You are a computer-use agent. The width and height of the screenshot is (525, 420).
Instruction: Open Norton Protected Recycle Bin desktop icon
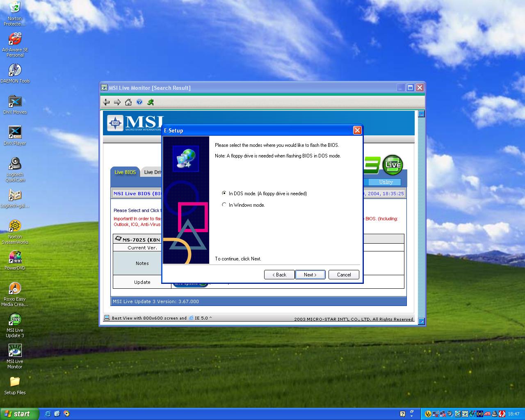[15, 14]
